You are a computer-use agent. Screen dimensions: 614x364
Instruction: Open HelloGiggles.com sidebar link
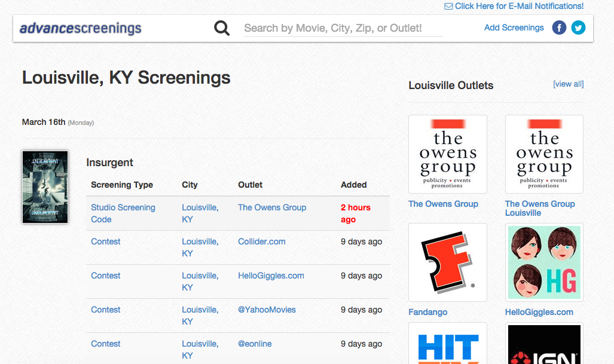(539, 312)
